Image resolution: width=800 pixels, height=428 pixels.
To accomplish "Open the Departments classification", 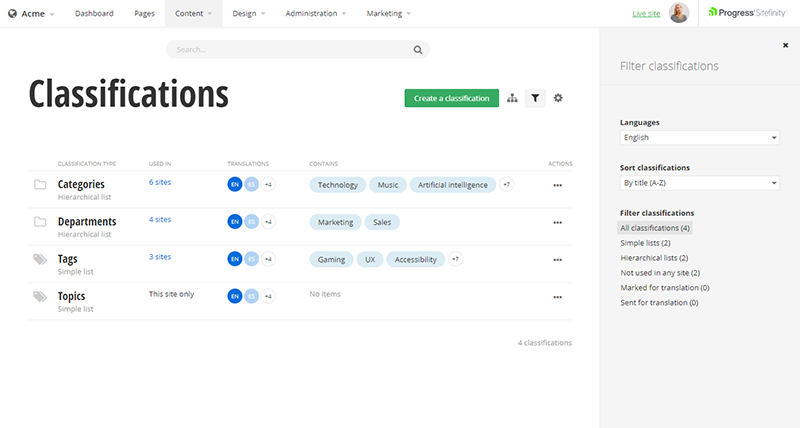I will tap(87, 221).
